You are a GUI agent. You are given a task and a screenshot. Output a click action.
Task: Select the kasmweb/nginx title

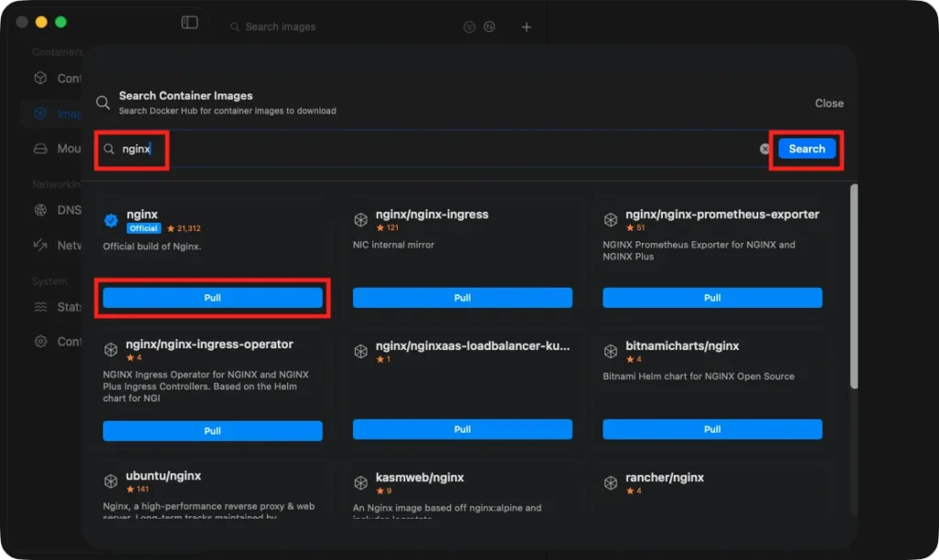click(x=419, y=478)
